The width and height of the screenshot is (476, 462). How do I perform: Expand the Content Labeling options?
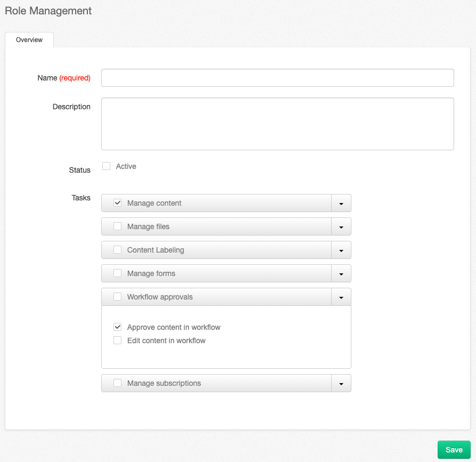click(x=341, y=249)
